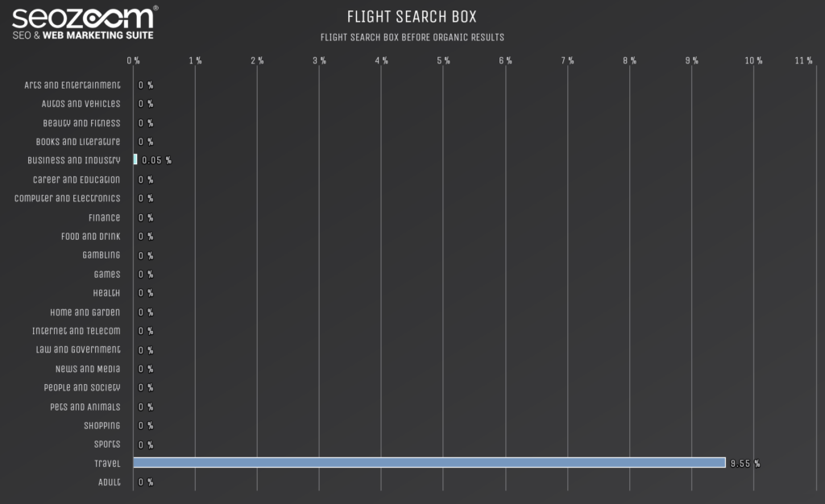Select the Internet and Telecom label
The image size is (825, 504).
click(77, 331)
